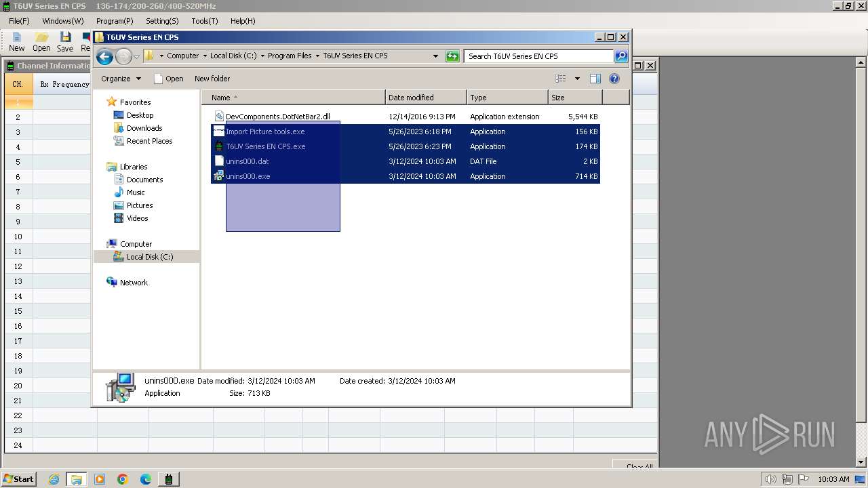Click the search magnifier icon
868x488 pixels.
click(x=621, y=56)
